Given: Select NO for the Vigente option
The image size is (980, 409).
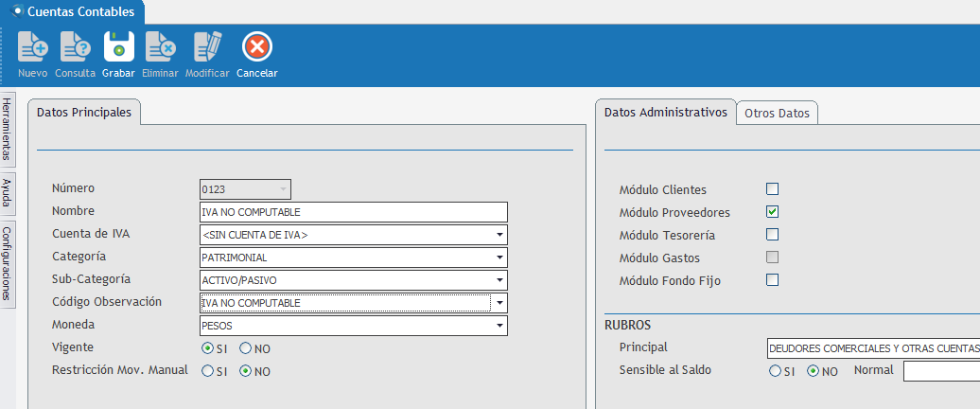Looking at the screenshot, I should pyautogui.click(x=246, y=348).
